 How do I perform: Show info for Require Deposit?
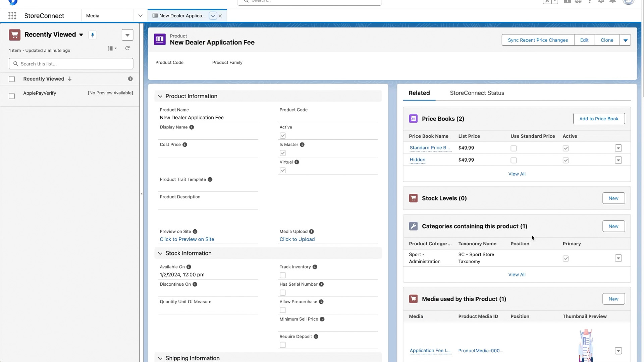pos(316,337)
